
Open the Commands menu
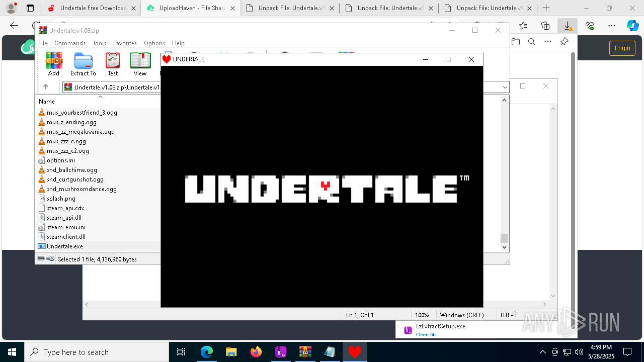(x=70, y=43)
